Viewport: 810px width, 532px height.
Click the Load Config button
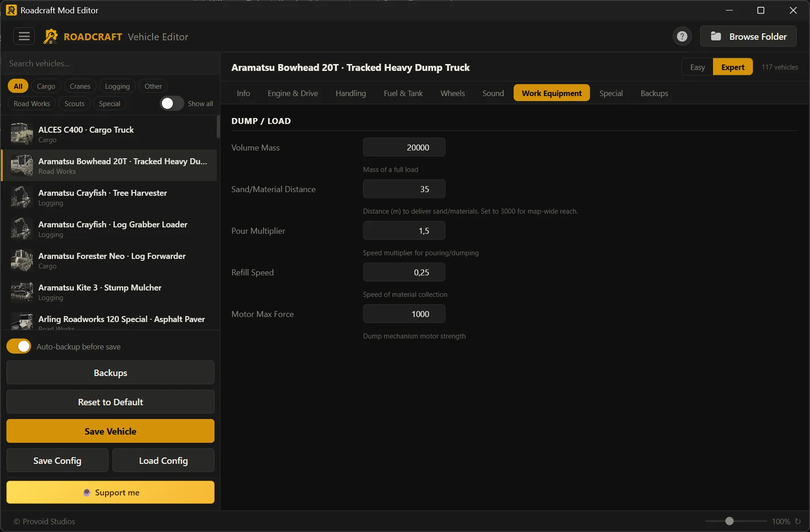click(x=163, y=460)
